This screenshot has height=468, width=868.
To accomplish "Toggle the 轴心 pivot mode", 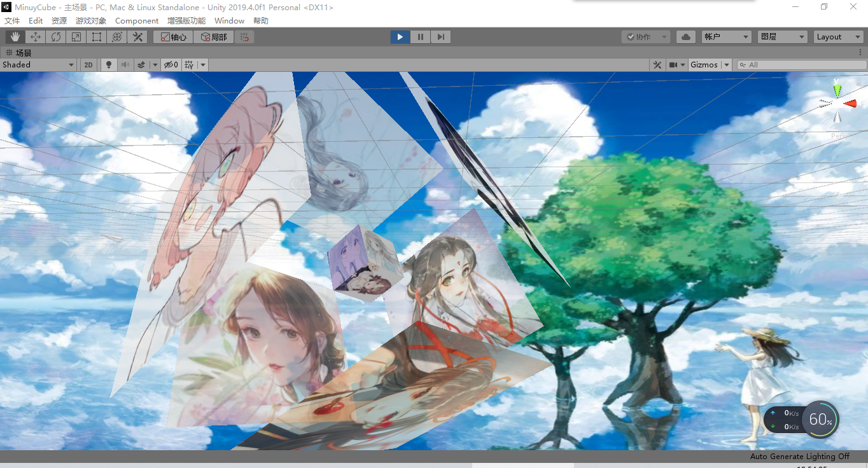I will (x=172, y=36).
